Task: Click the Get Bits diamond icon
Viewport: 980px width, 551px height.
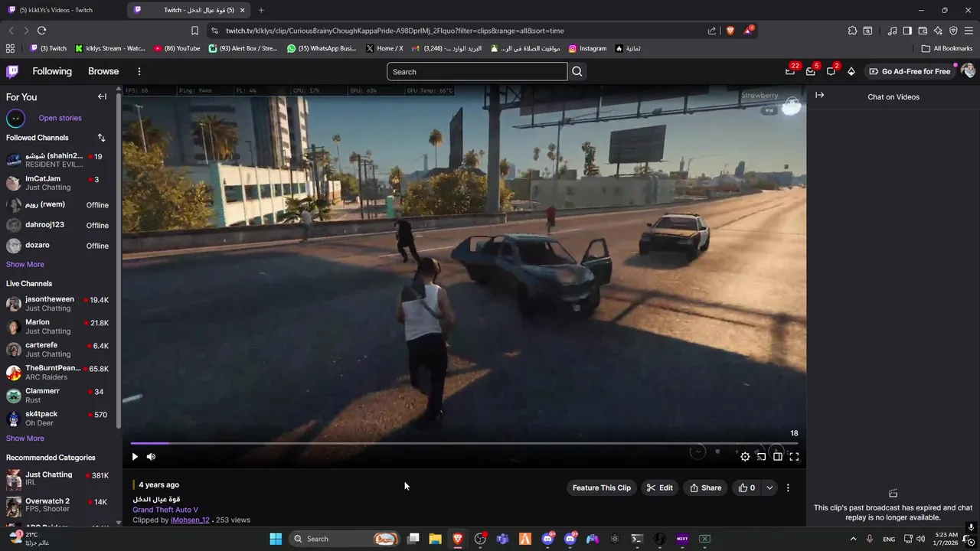Action: click(851, 71)
